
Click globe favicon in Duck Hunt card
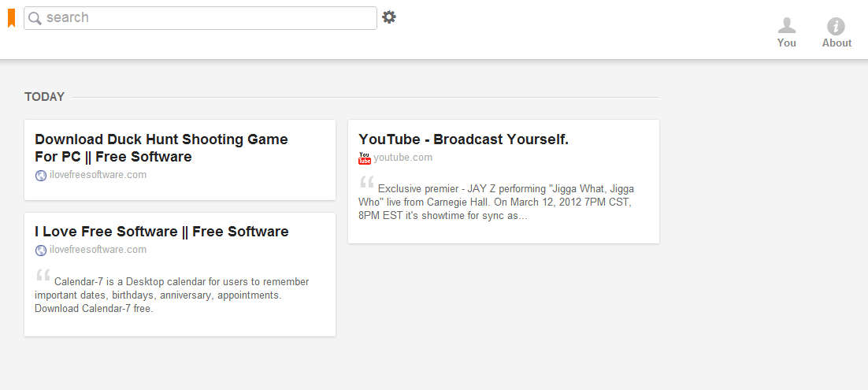click(41, 176)
